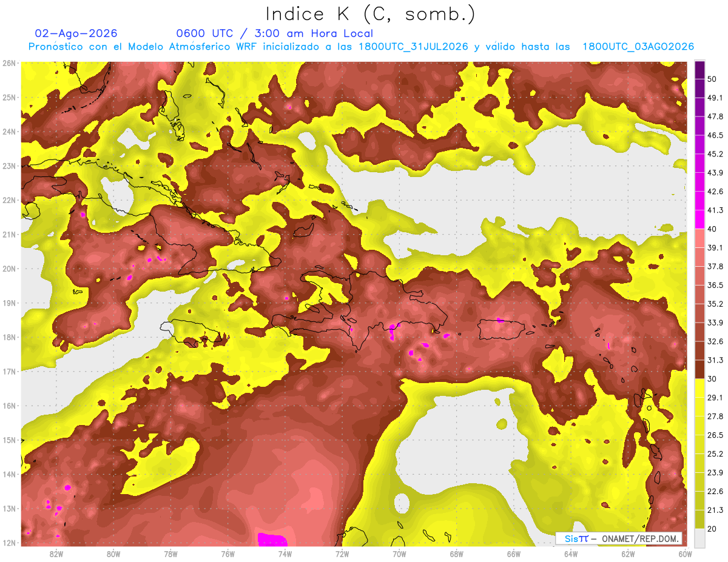Image resolution: width=728 pixels, height=562 pixels.
Task: Pick the dark purple color bar segment above 50
Action: pos(699,70)
